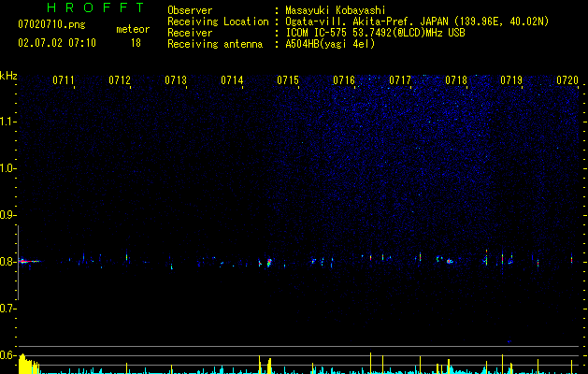The image size is (588, 374).
Task: Click the 1.1 frequency axis label
Action: pyautogui.click(x=8, y=122)
